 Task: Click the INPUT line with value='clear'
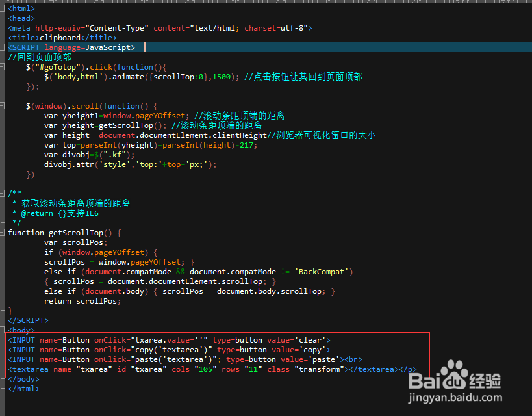click(169, 340)
